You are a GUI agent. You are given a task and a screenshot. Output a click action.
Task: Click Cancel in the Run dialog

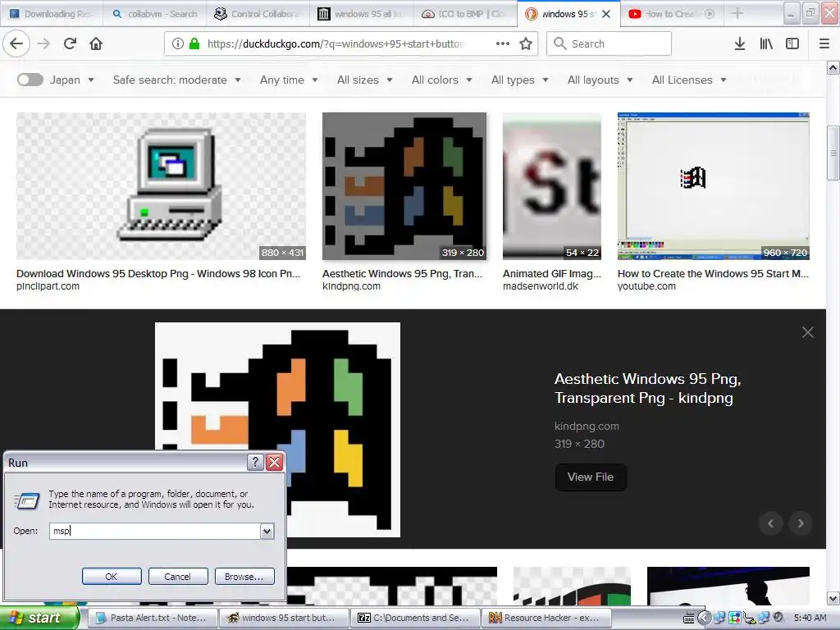pos(178,577)
